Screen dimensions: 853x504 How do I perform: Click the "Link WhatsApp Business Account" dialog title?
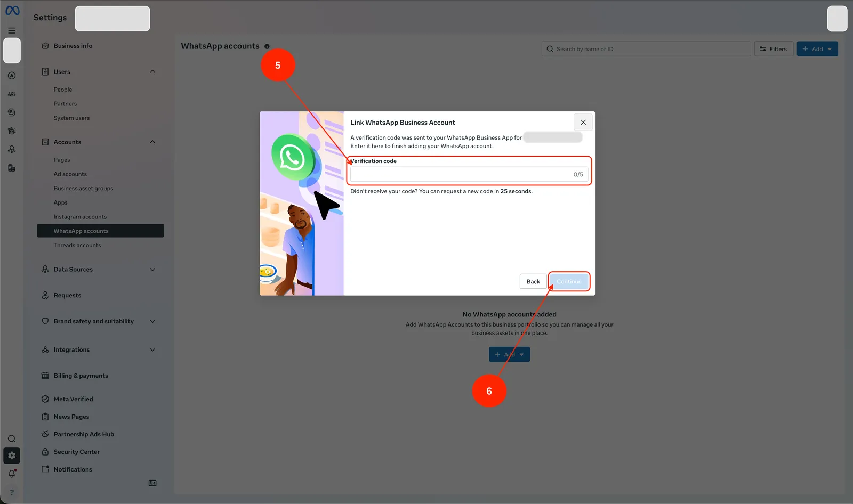[403, 123]
